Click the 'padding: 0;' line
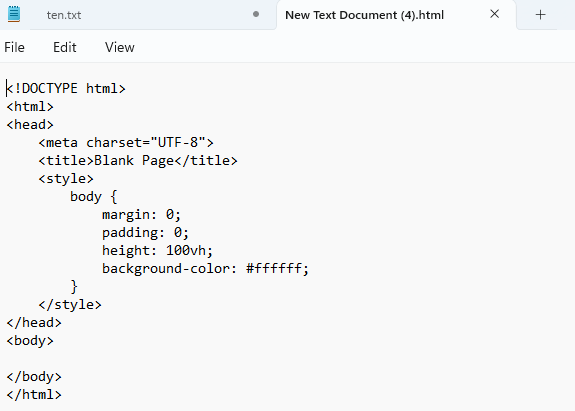Image resolution: width=575 pixels, height=411 pixels. (x=146, y=232)
